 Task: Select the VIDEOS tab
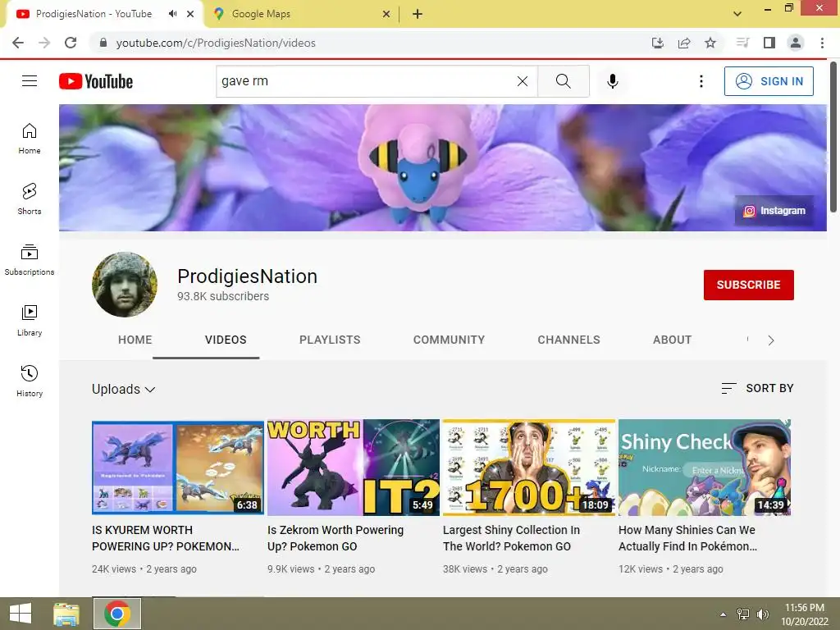[226, 340]
